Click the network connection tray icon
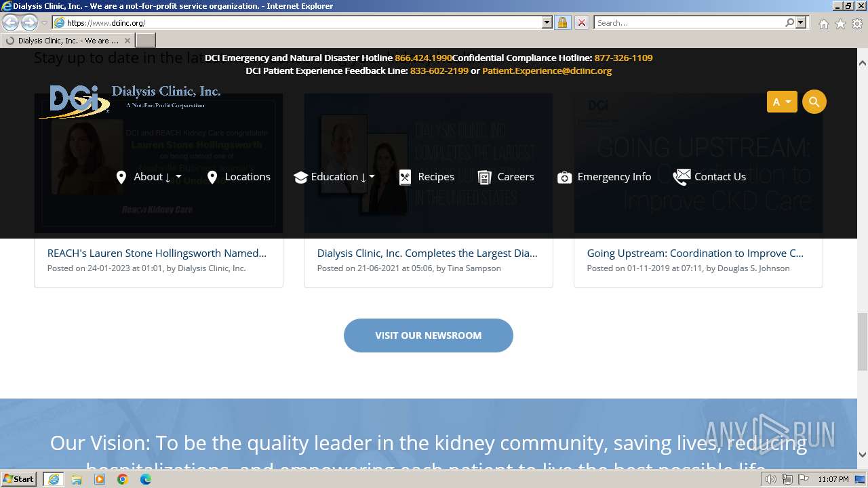 click(x=787, y=479)
